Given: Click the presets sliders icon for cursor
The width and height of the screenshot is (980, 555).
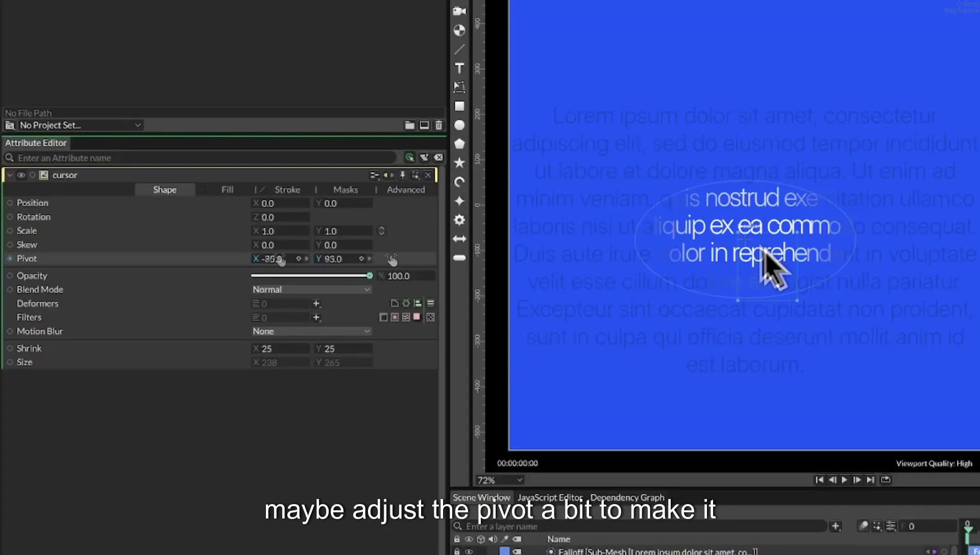Looking at the screenshot, I should click(374, 175).
